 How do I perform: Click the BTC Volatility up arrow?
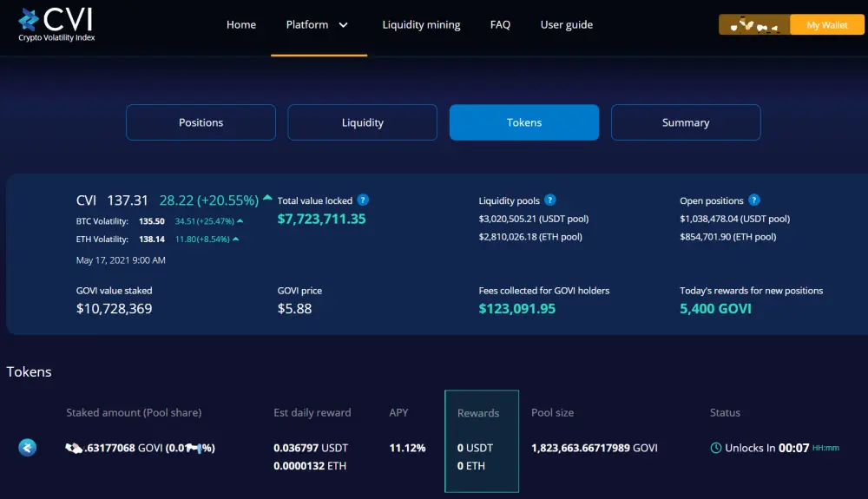240,220
